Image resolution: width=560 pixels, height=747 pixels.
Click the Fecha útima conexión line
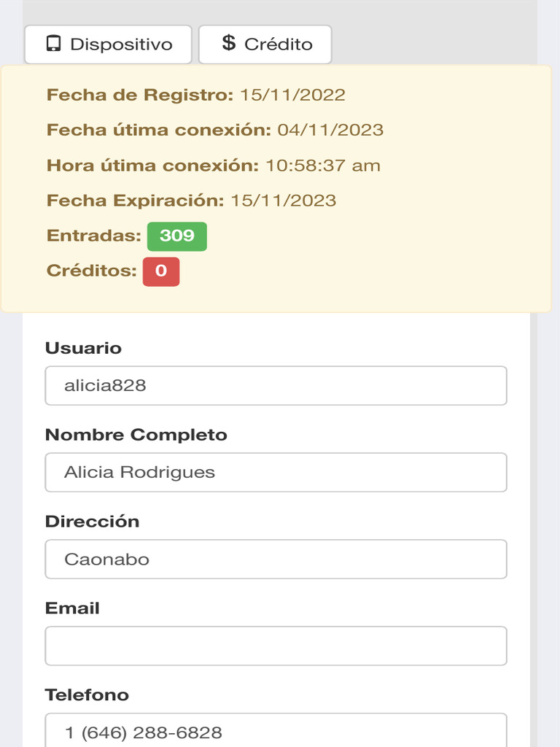click(x=215, y=130)
